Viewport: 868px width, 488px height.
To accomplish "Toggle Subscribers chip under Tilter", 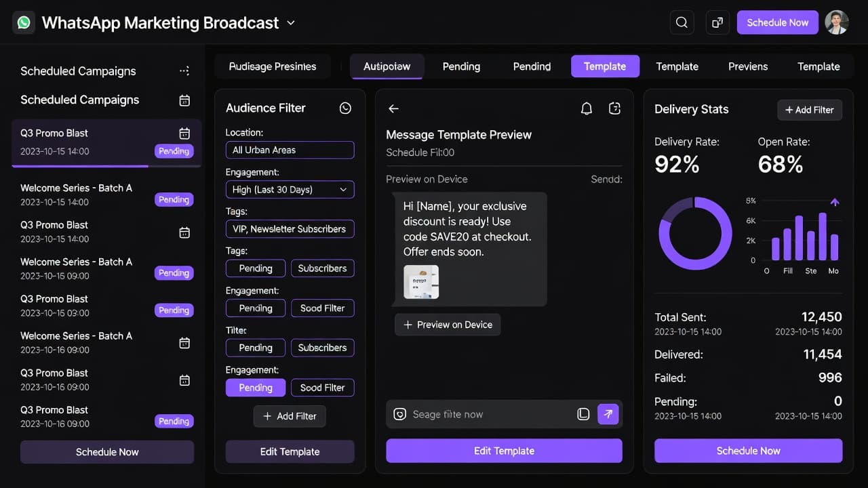I will coord(323,348).
